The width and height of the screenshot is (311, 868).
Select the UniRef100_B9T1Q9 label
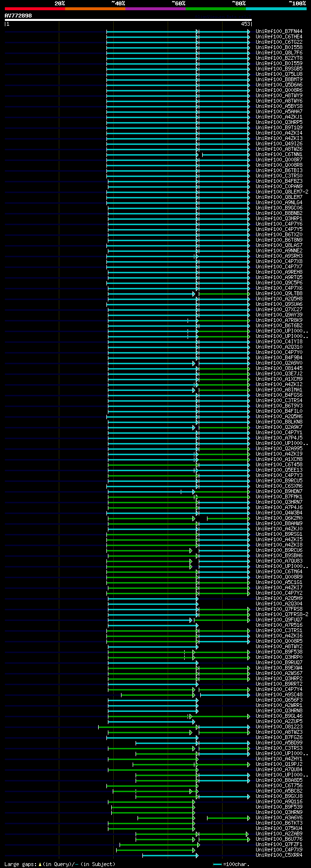tap(279, 127)
